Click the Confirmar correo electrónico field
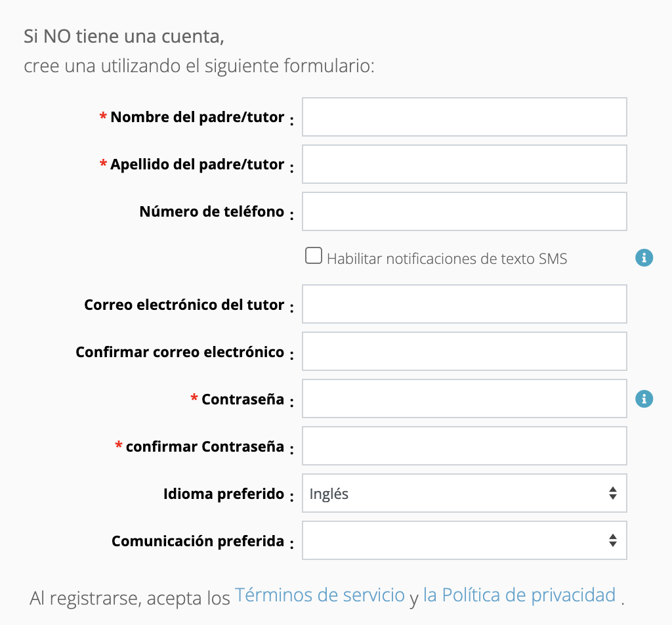 pyautogui.click(x=464, y=351)
